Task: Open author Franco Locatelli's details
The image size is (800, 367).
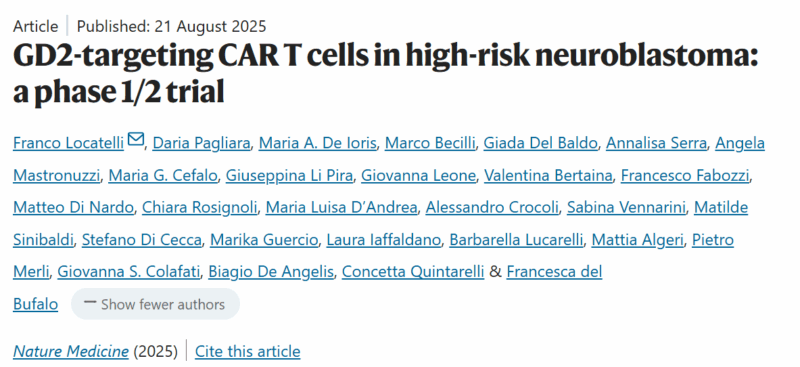Action: click(x=68, y=143)
